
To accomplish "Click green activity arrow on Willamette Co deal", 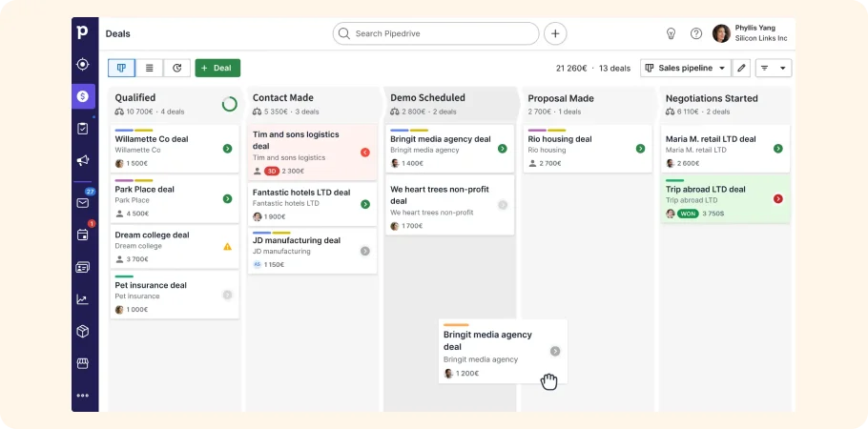I will [x=228, y=149].
